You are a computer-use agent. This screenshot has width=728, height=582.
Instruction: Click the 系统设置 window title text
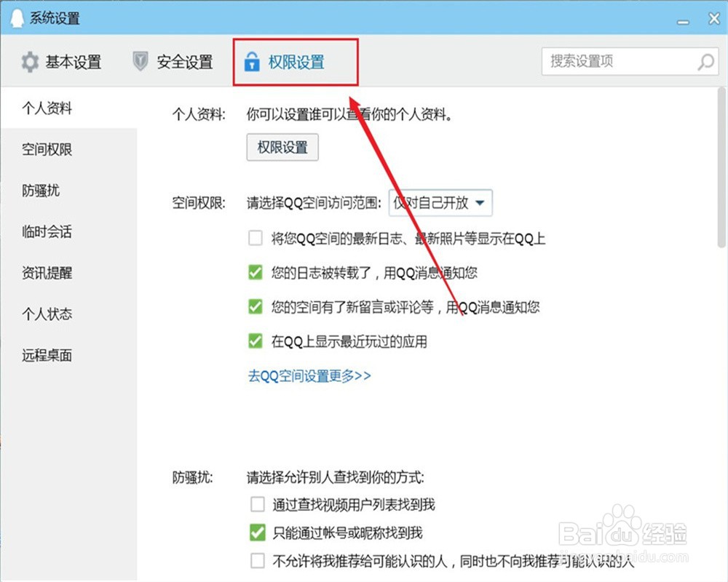55,18
